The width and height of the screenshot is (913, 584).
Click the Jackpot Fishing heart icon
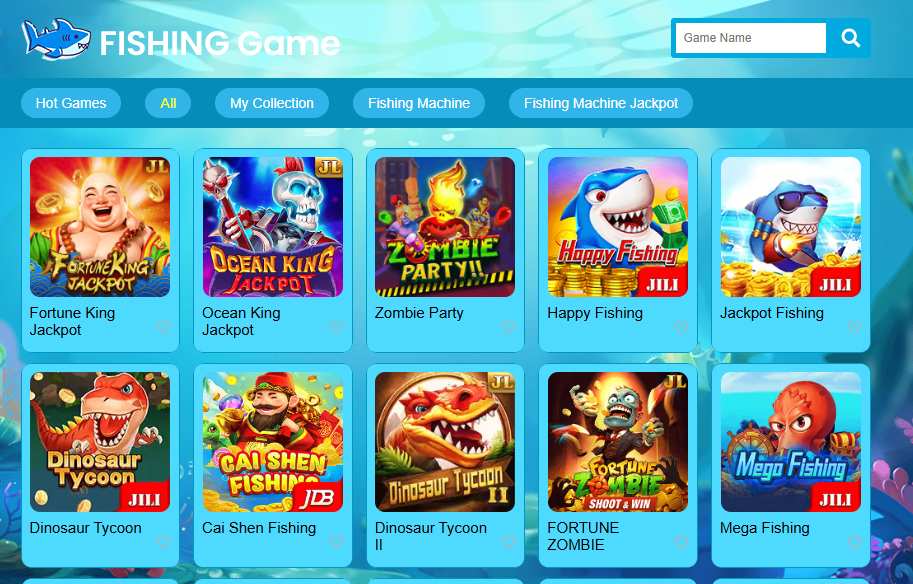pos(854,327)
